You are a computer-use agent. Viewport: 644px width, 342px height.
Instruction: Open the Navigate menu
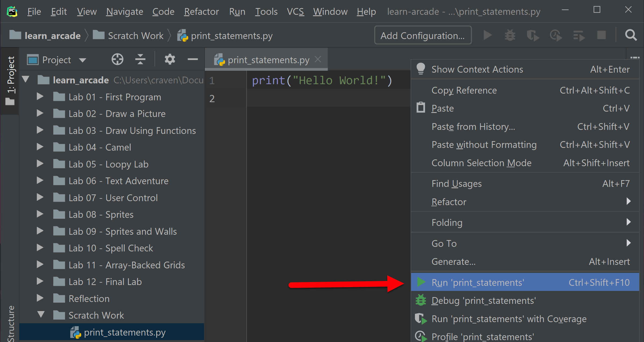(124, 12)
